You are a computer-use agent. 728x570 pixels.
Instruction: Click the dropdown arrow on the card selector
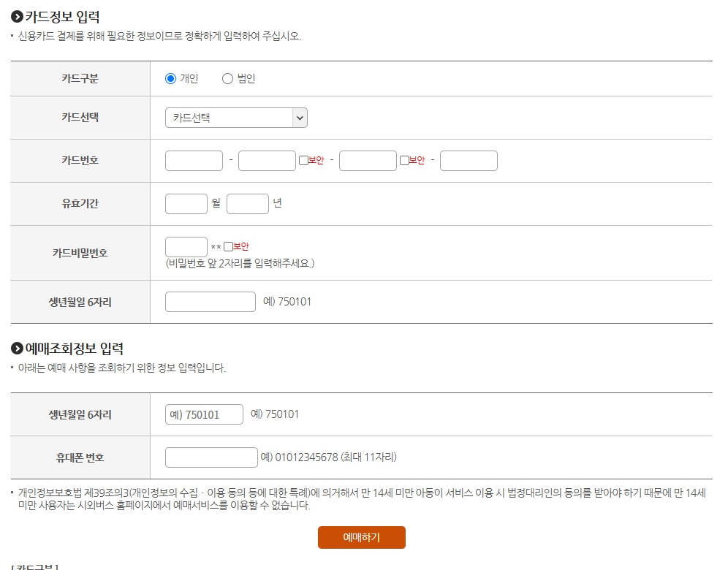coord(300,117)
